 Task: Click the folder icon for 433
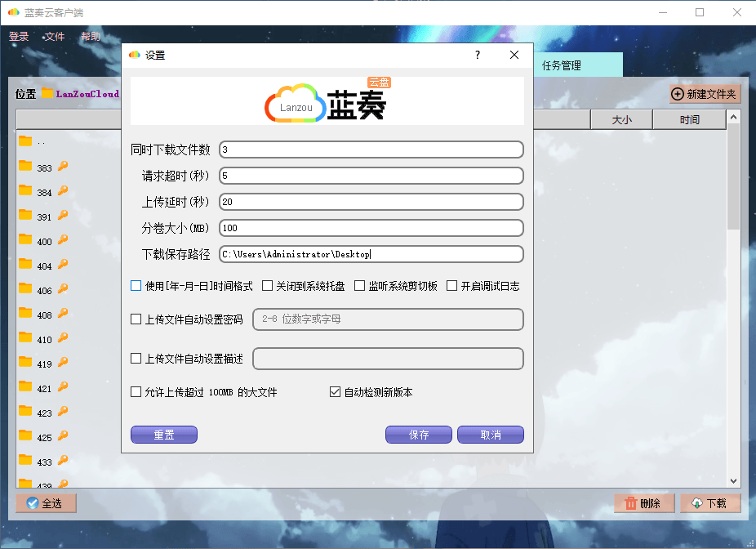[x=25, y=460]
